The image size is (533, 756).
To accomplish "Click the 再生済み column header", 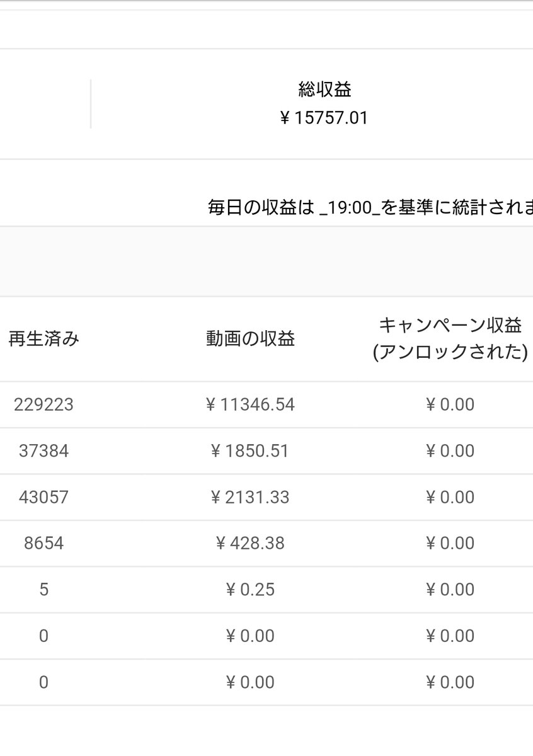I will click(x=43, y=339).
